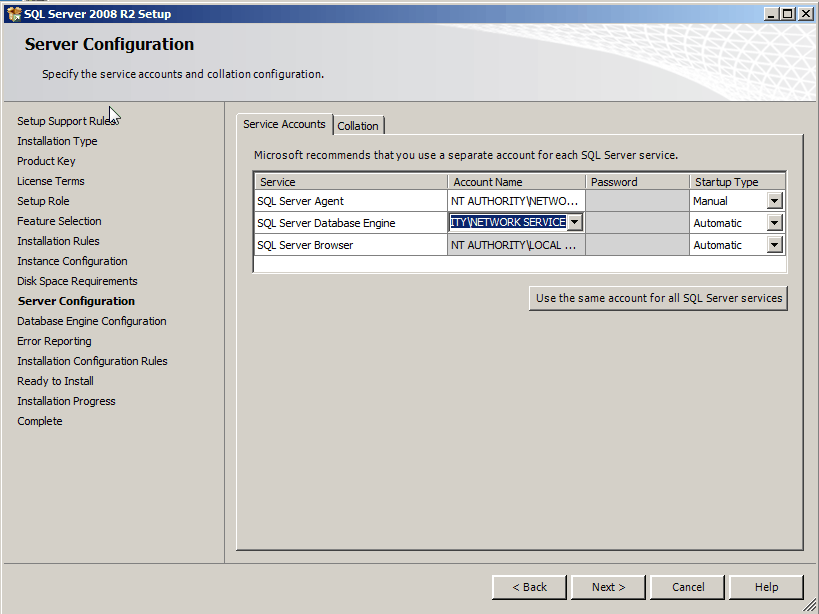
Task: Click the Password column header
Action: (638, 182)
